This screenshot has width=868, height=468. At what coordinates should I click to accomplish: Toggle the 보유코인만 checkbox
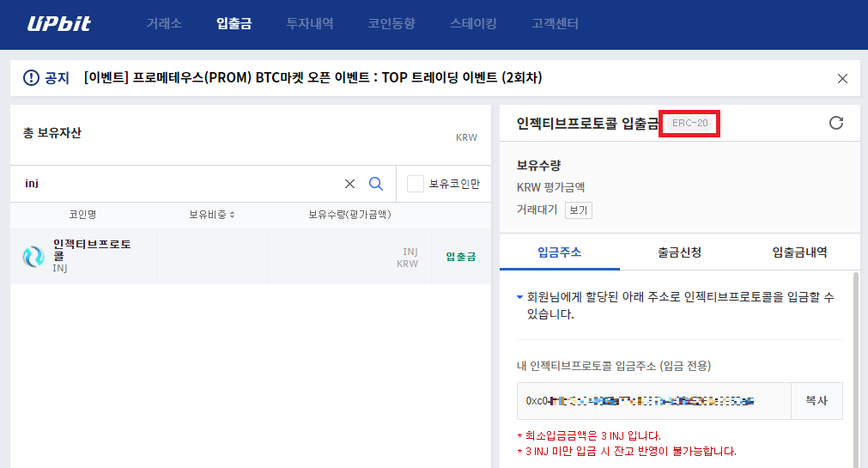(x=416, y=183)
